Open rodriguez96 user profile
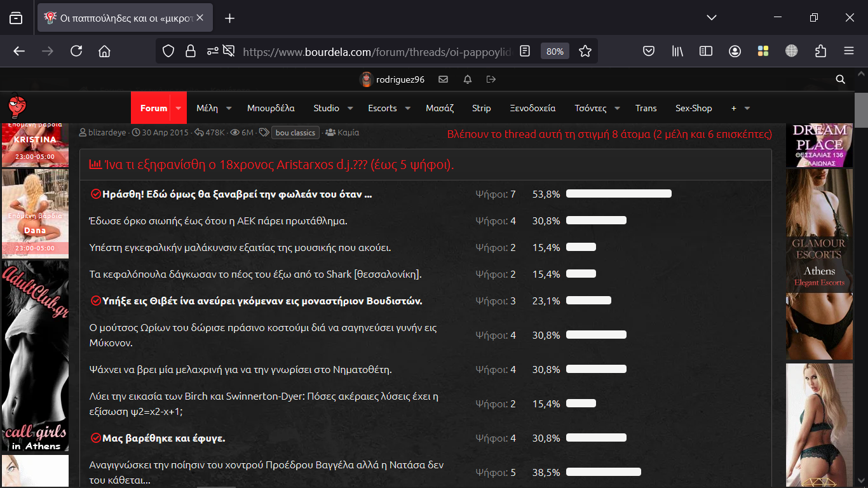868x488 pixels. click(x=392, y=79)
